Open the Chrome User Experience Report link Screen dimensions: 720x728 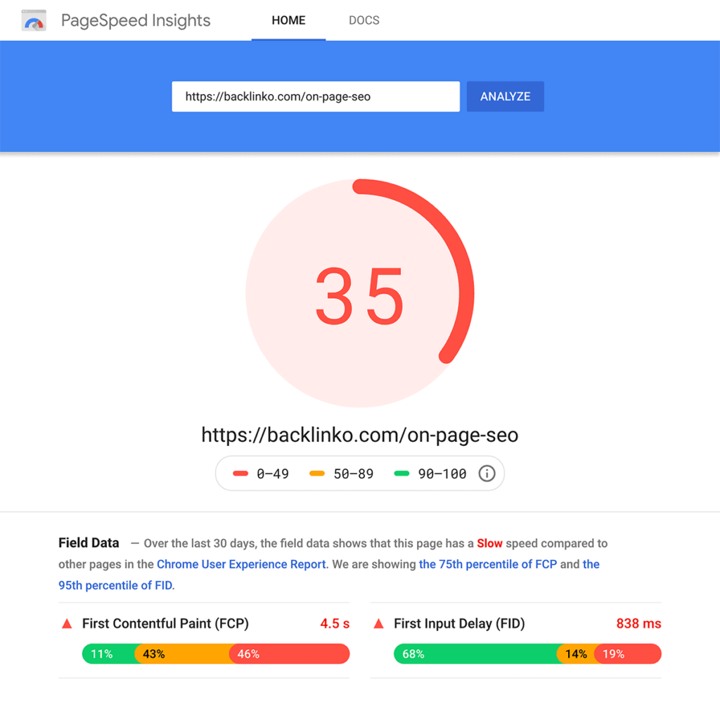pos(241,564)
